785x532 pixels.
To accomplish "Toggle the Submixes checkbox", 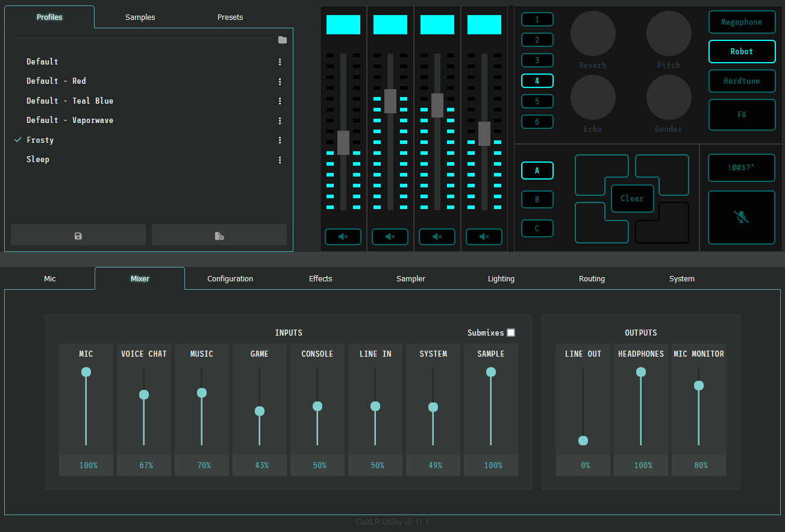I will click(x=511, y=333).
